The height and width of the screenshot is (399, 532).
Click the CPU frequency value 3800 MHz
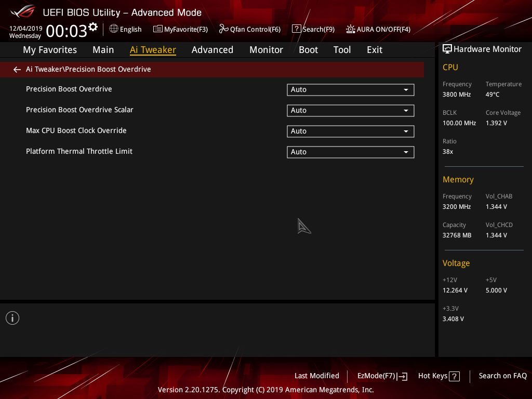coord(457,95)
